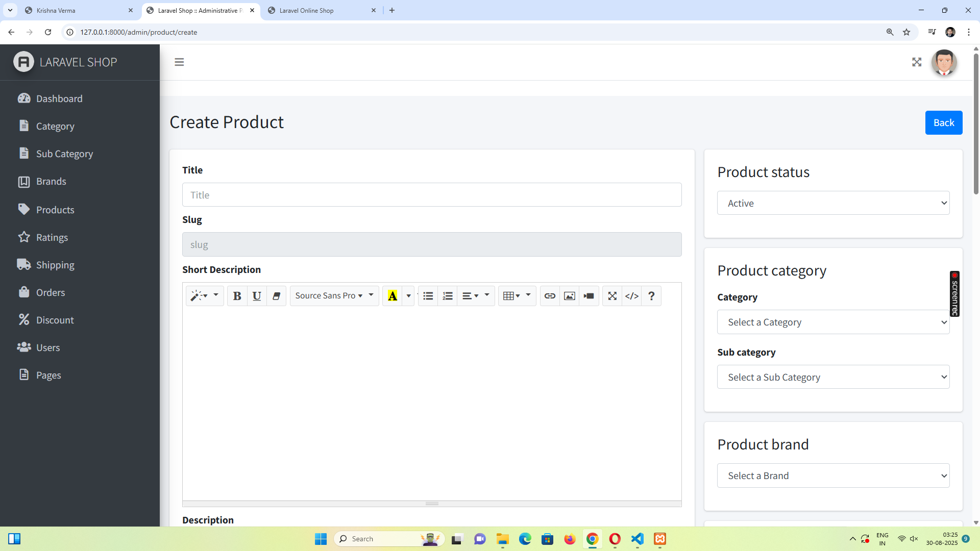Toggle editor full screen mode
Image resolution: width=980 pixels, height=551 pixels.
point(612,296)
